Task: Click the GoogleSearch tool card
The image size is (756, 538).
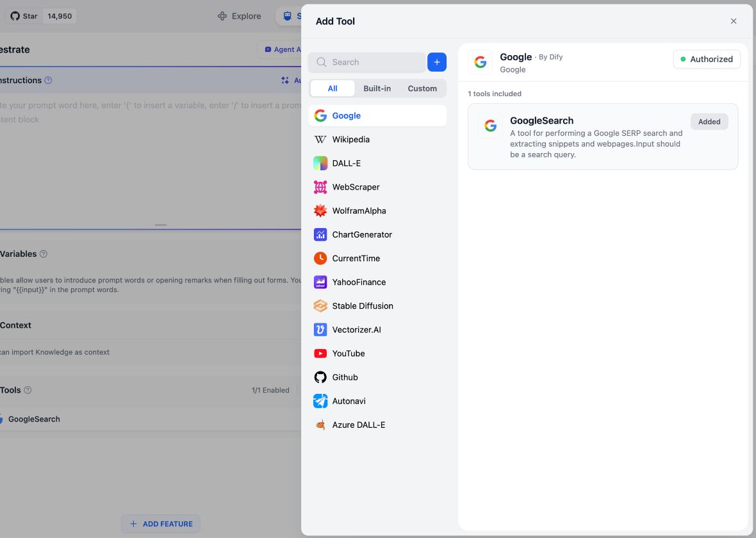Action: click(603, 136)
